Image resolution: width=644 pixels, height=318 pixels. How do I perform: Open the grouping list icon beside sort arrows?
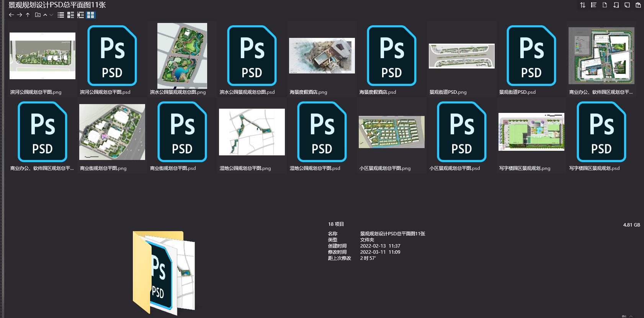point(593,5)
